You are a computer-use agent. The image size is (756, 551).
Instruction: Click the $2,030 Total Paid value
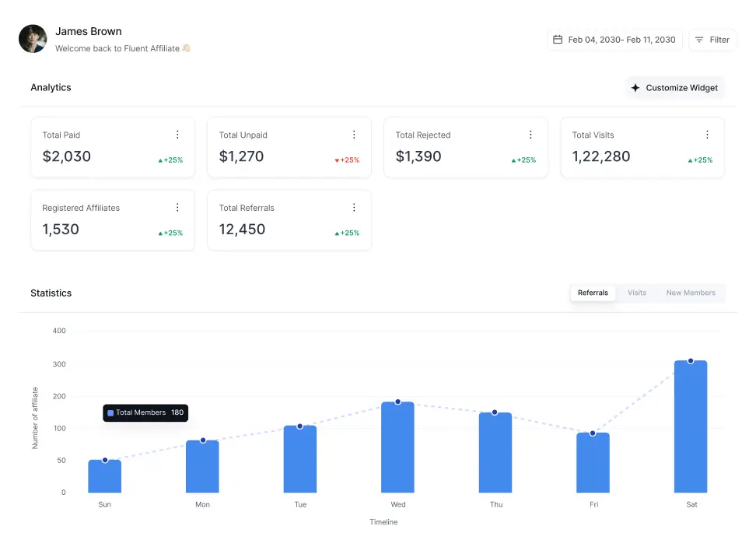point(67,156)
